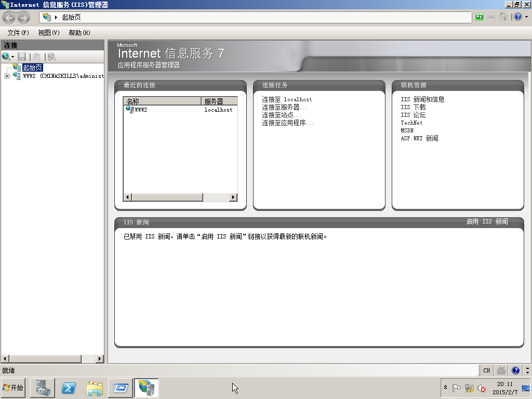Screen dimensions: 532x399
Task: Show hidden tray icons arrow
Action: click(445, 388)
